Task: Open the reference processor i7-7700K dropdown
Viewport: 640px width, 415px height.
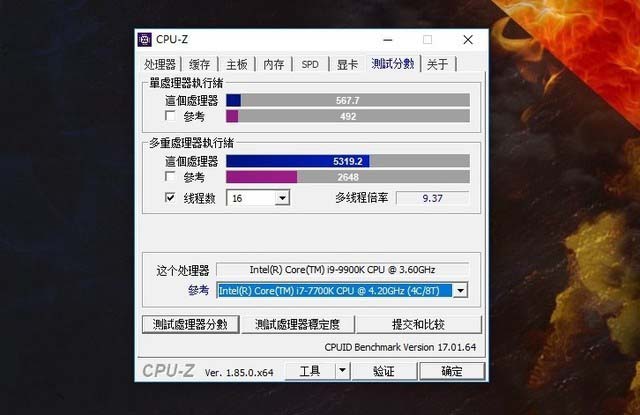Action: (460, 291)
